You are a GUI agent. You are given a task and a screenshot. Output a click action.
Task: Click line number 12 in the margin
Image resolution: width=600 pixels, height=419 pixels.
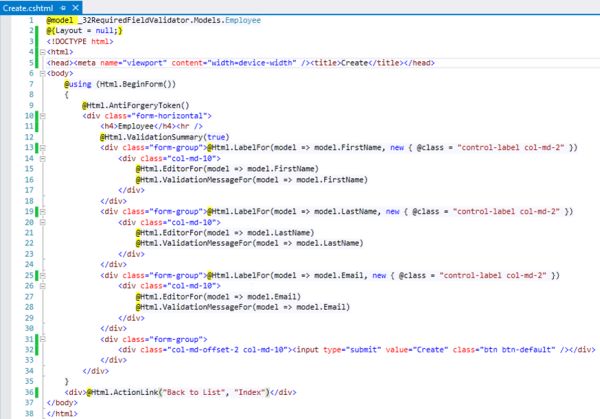coord(29,137)
